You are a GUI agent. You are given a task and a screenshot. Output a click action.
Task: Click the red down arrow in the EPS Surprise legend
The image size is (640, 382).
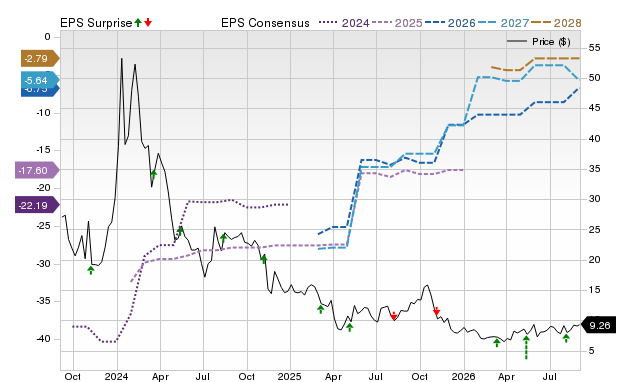tap(148, 22)
